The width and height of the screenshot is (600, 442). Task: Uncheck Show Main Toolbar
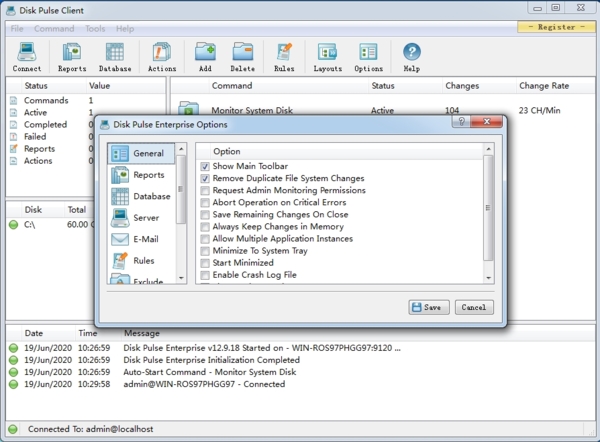pyautogui.click(x=205, y=166)
